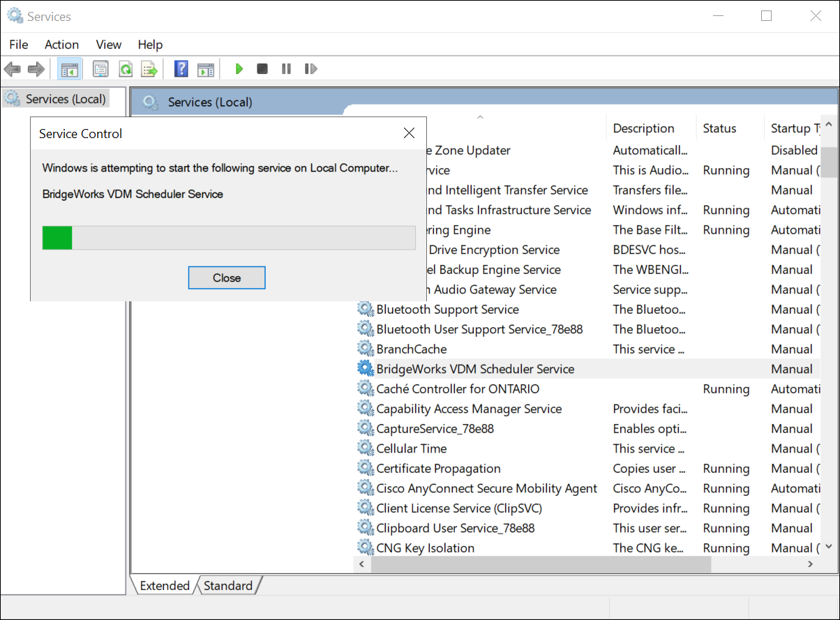840x620 pixels.
Task: Click gear icon of BranchCache row
Action: pos(366,349)
